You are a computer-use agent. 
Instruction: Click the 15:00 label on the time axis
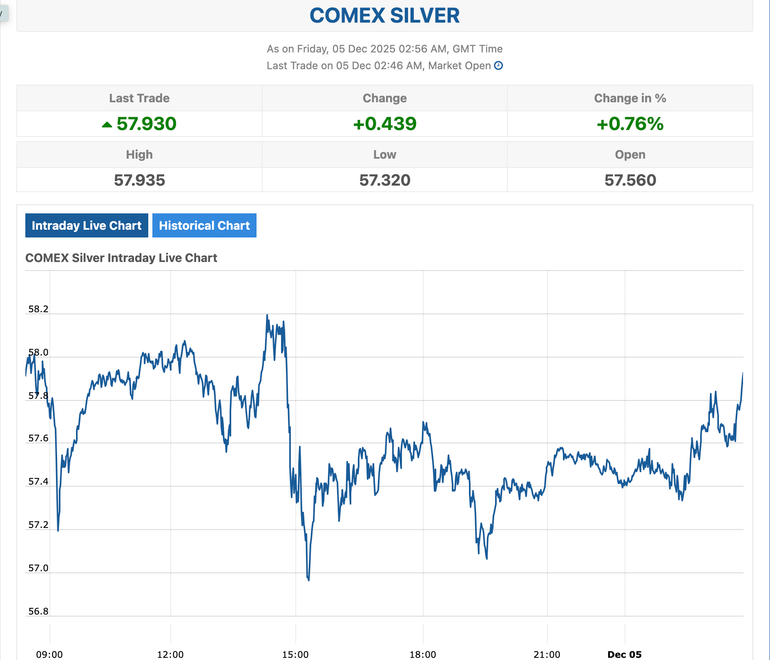click(x=294, y=654)
